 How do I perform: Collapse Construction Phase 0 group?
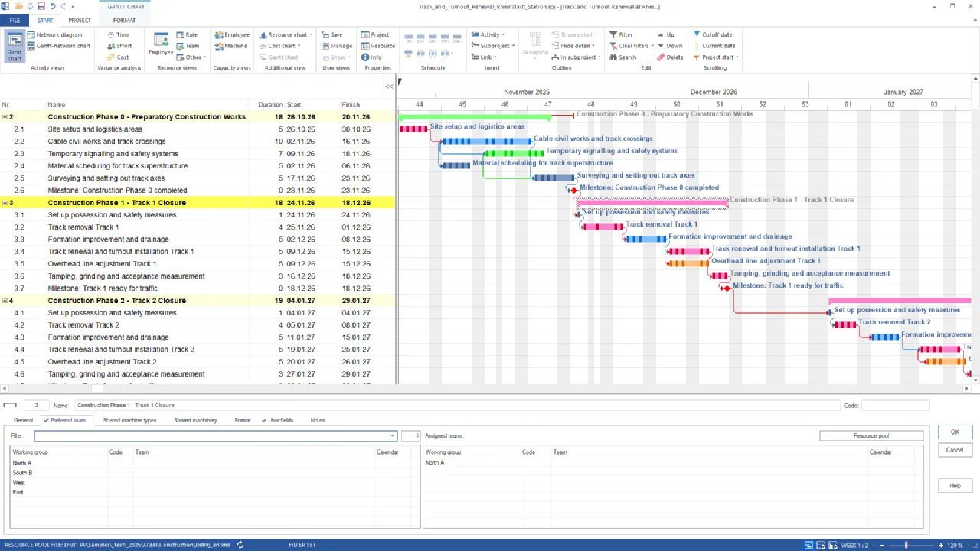coord(5,117)
